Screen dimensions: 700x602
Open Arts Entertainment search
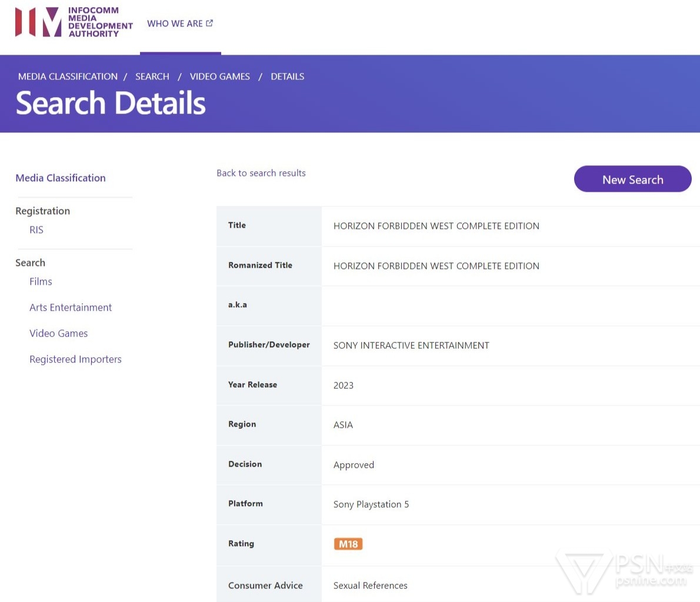[71, 308]
